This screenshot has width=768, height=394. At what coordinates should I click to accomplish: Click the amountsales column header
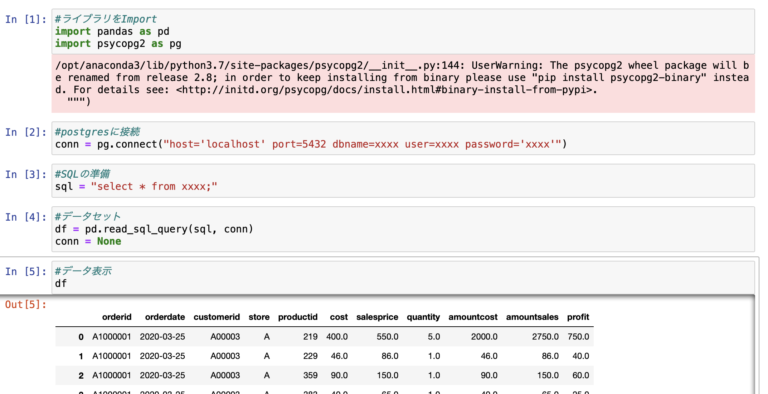pyautogui.click(x=532, y=317)
